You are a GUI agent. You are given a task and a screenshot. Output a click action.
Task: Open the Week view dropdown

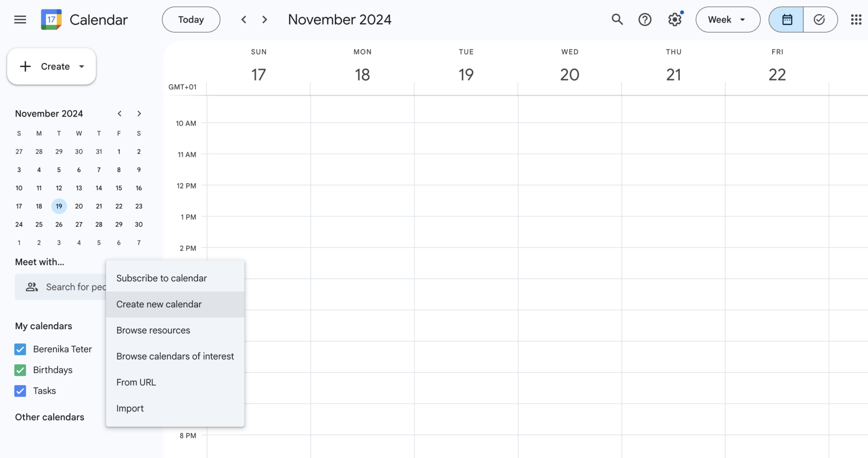tap(727, 20)
